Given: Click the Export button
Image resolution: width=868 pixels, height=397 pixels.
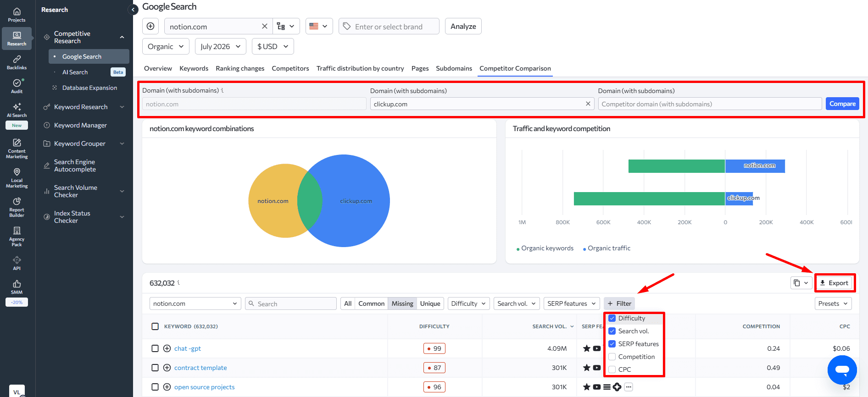Looking at the screenshot, I should click(x=834, y=283).
